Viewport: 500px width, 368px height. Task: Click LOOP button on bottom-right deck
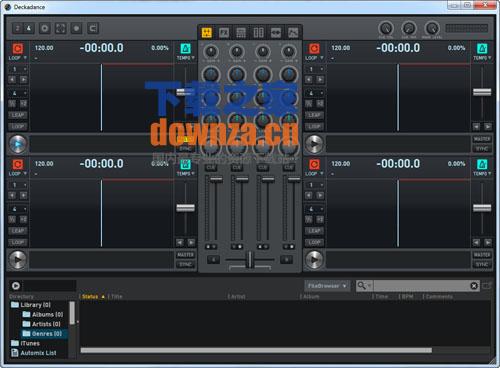coord(314,242)
